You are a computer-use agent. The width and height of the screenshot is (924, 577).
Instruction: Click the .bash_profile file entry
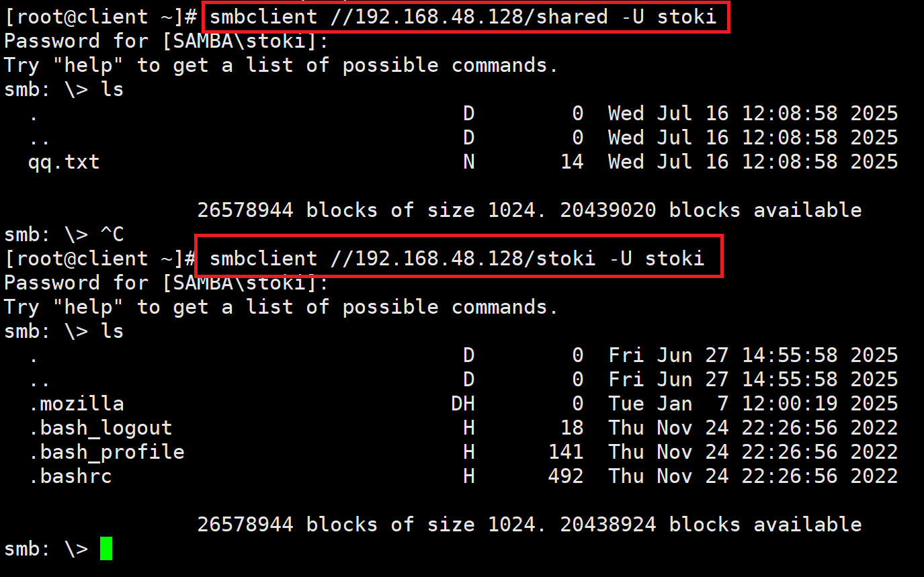click(x=106, y=452)
